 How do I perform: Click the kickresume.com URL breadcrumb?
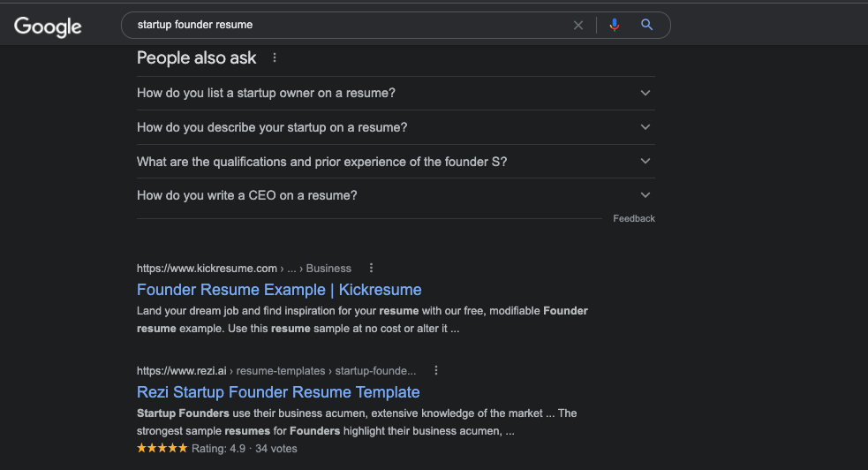tap(244, 269)
